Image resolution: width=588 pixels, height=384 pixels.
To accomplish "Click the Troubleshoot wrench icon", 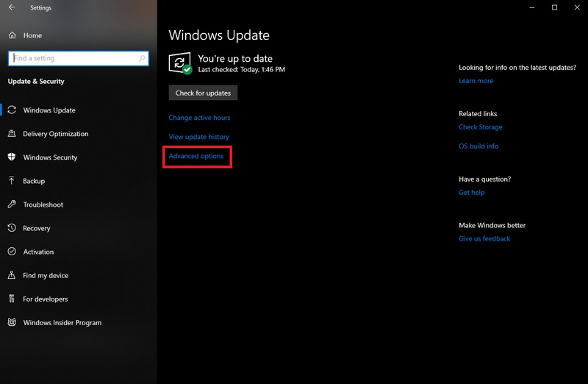I will coord(12,205).
